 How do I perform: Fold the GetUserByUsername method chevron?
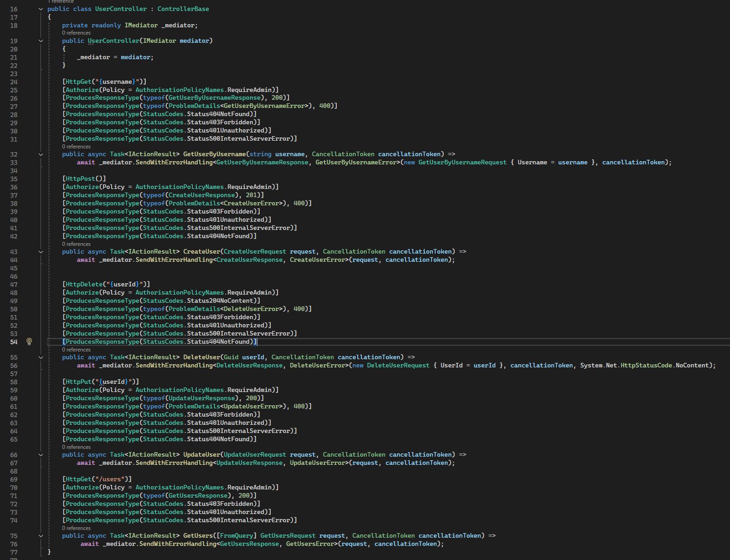point(41,154)
